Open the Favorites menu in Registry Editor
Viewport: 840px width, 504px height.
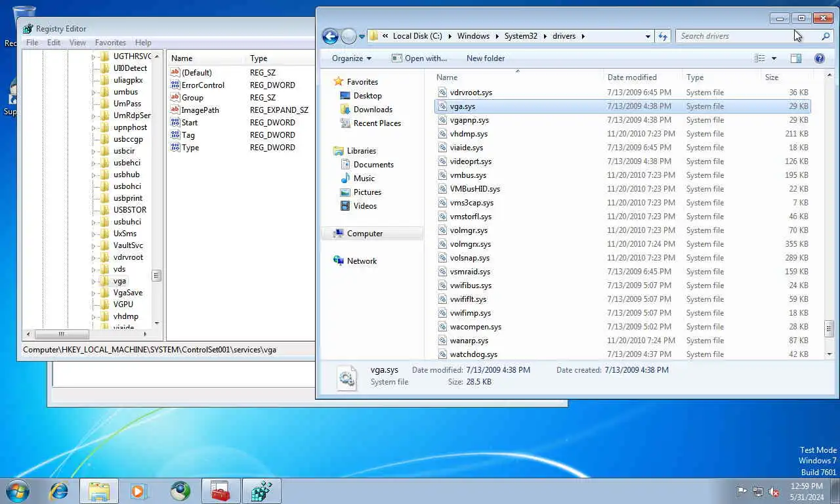coord(110,43)
